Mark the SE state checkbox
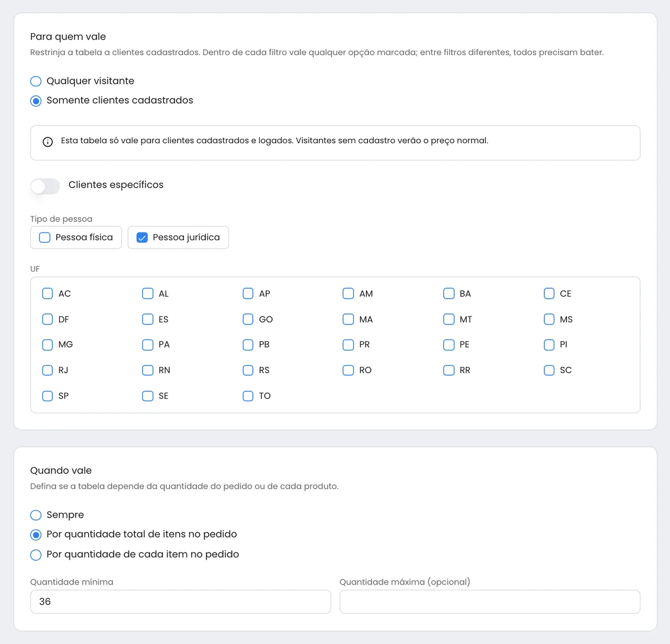Image resolution: width=670 pixels, height=644 pixels. [148, 396]
